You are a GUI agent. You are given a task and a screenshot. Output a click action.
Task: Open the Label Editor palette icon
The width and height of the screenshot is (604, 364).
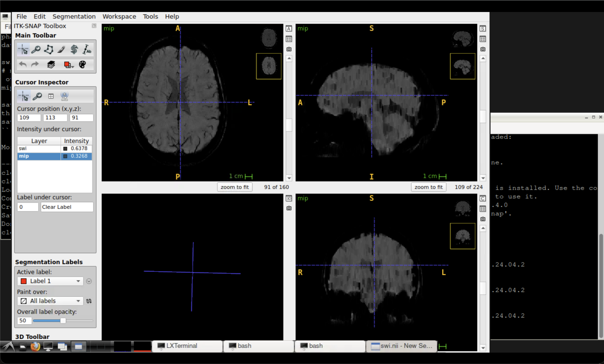[x=82, y=64]
